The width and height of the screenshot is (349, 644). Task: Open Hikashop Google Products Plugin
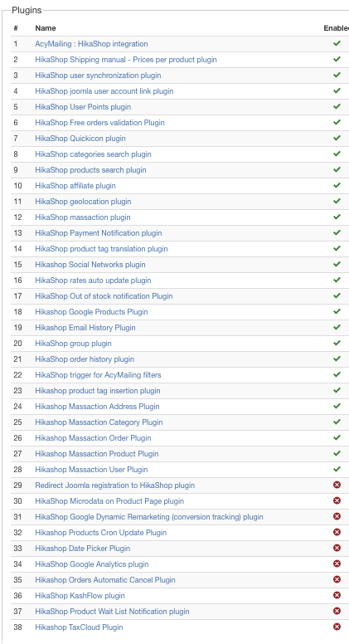(x=91, y=312)
